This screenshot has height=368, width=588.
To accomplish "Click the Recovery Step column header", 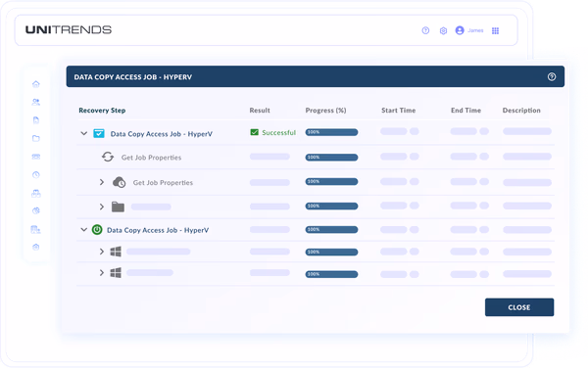I will 102,111.
